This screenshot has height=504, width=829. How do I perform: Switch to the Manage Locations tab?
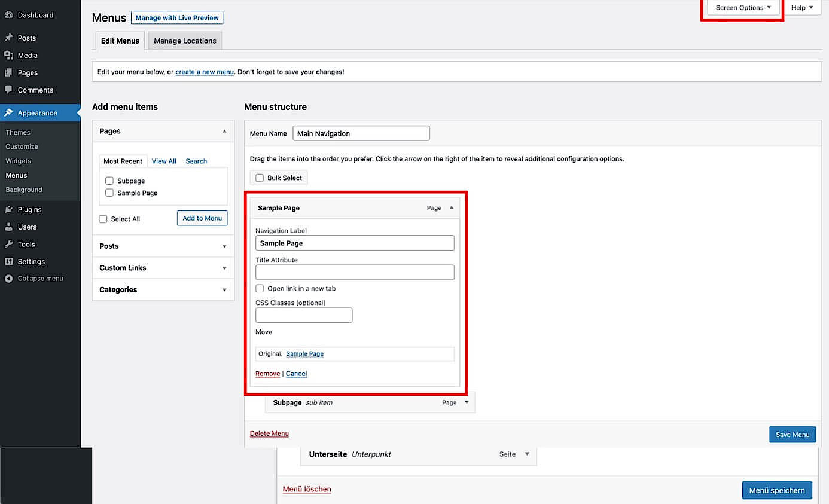point(185,41)
